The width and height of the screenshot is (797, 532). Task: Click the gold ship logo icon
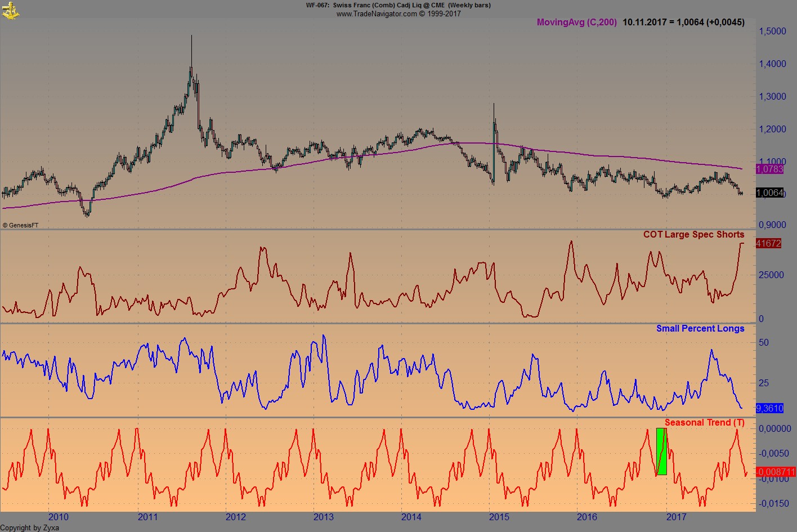pos(11,10)
